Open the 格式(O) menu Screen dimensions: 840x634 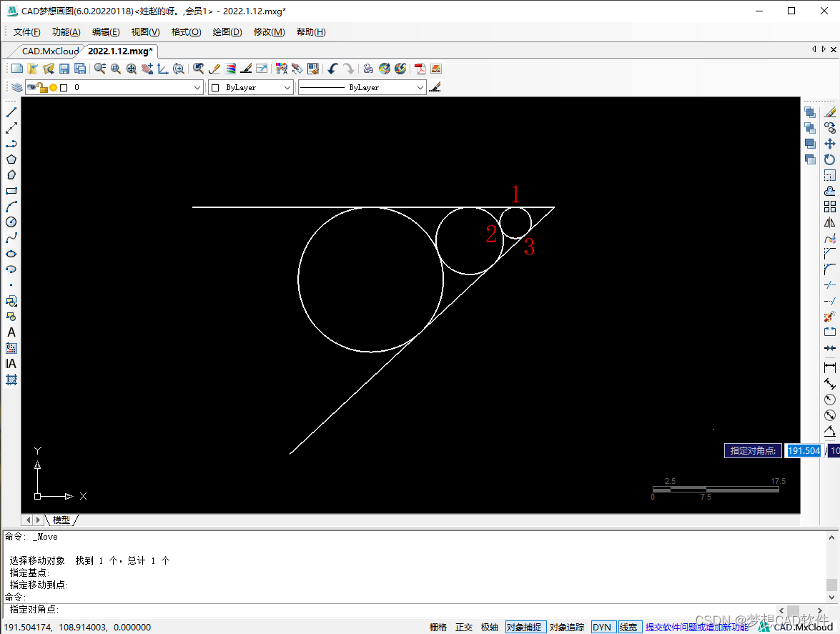[187, 32]
